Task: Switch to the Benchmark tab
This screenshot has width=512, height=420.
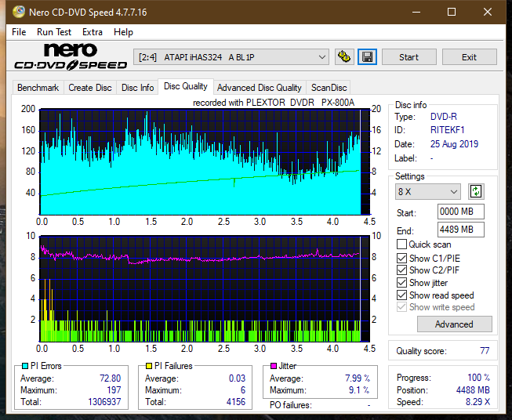Action: pos(38,88)
